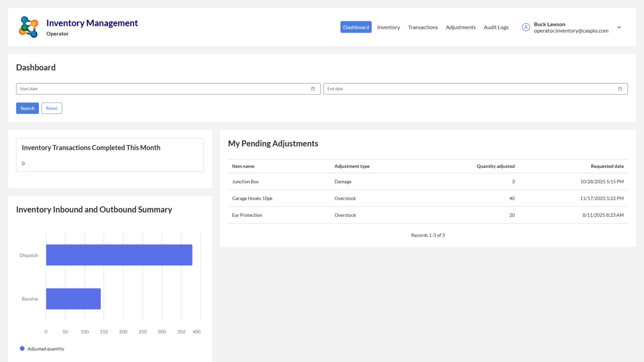Image resolution: width=644 pixels, height=362 pixels.
Task: Select the Ear Protection overstock entry
Action: pos(247,215)
